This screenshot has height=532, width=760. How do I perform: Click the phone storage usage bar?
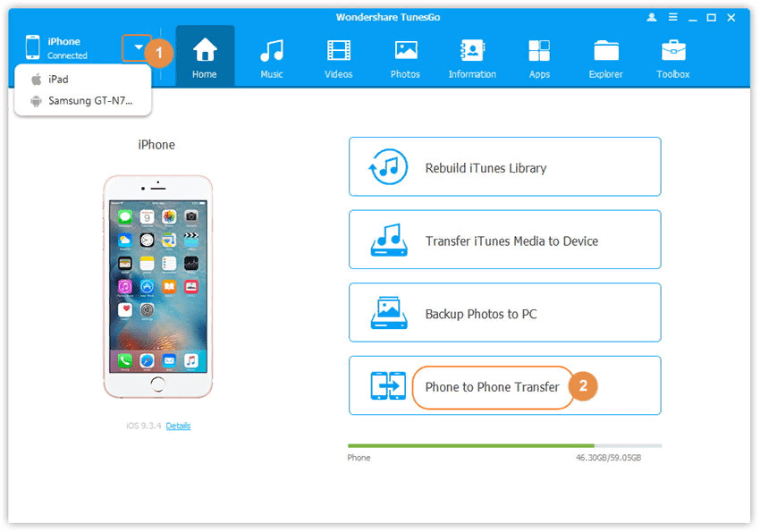point(504,446)
